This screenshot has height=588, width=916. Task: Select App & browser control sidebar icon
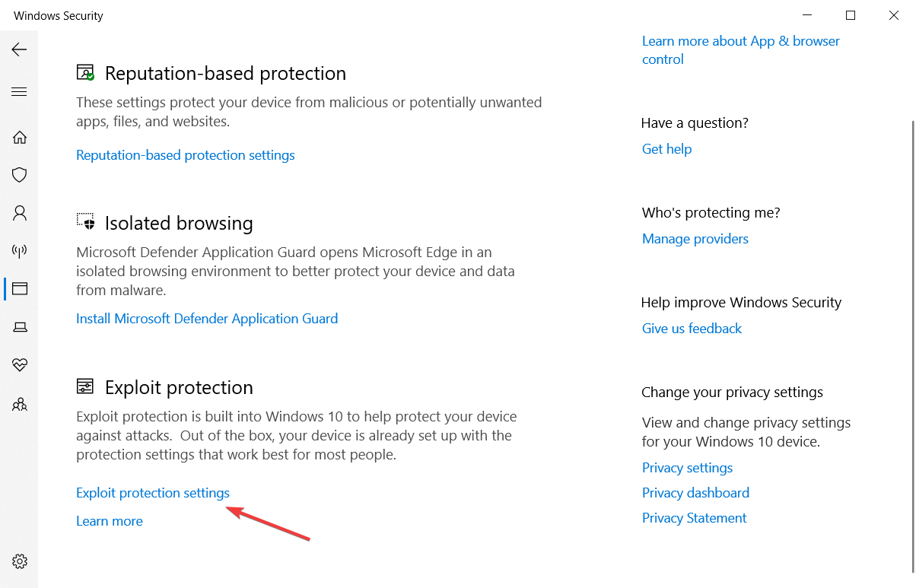(x=20, y=289)
